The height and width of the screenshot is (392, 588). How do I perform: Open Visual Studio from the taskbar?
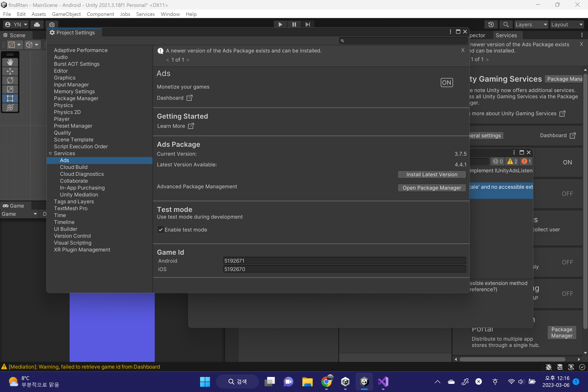pyautogui.click(x=383, y=382)
